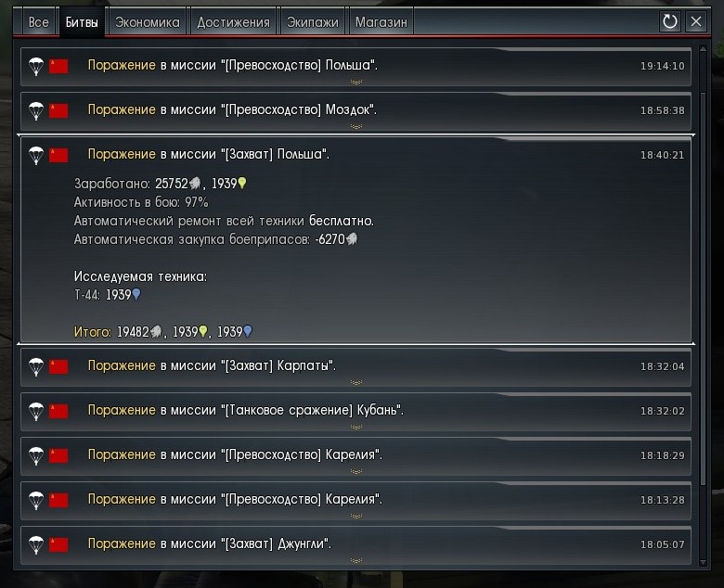Switch to the Экономика tab

coord(148,22)
